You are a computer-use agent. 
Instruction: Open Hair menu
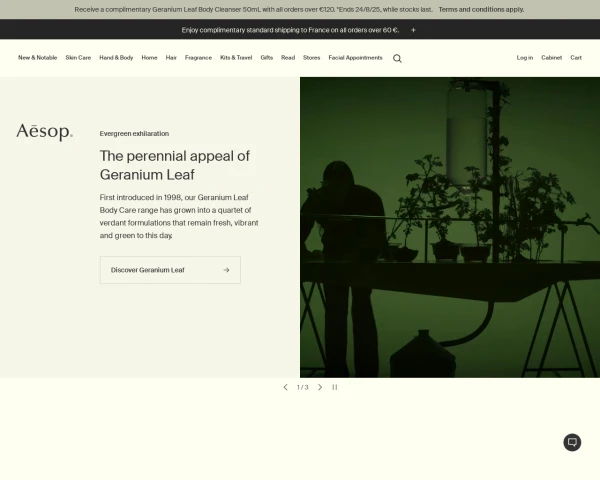[171, 58]
